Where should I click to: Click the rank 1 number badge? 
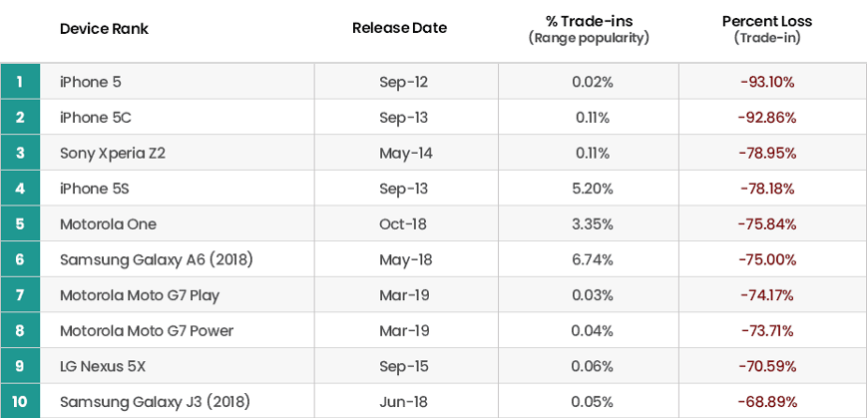[20, 82]
